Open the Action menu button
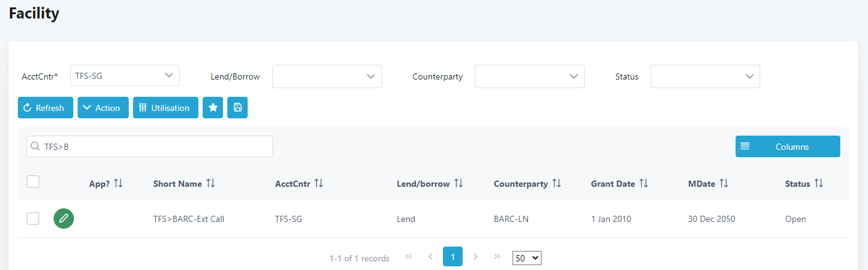 [x=103, y=108]
